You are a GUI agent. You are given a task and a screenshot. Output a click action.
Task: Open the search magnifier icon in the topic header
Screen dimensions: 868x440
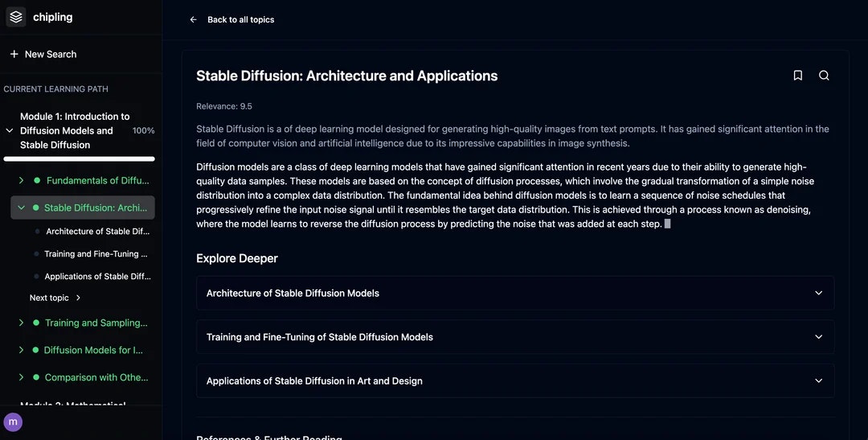[824, 76]
